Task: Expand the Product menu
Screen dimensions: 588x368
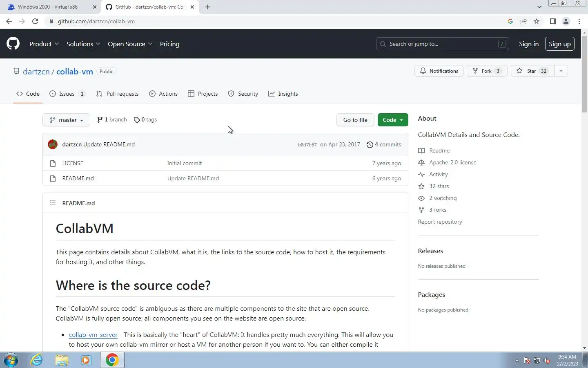Action: (x=44, y=44)
